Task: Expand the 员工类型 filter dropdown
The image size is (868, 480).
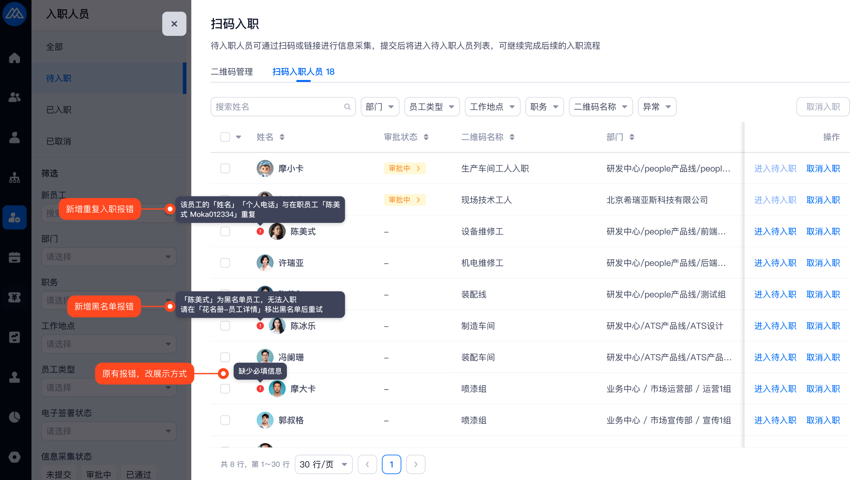Action: tap(432, 107)
